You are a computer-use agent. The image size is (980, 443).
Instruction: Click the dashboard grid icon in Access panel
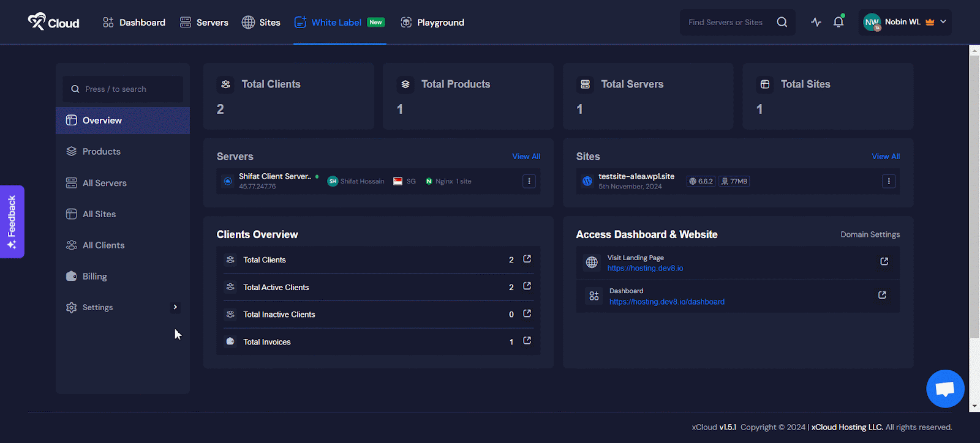(594, 296)
